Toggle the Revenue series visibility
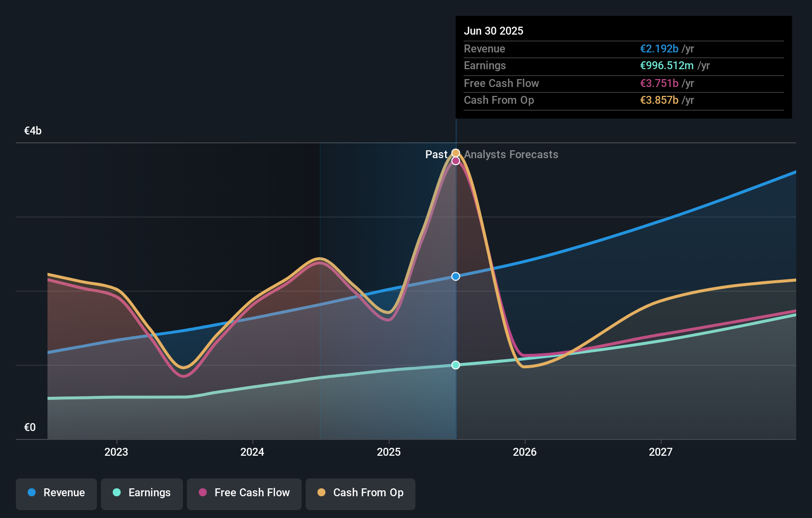The image size is (812, 518). point(56,493)
